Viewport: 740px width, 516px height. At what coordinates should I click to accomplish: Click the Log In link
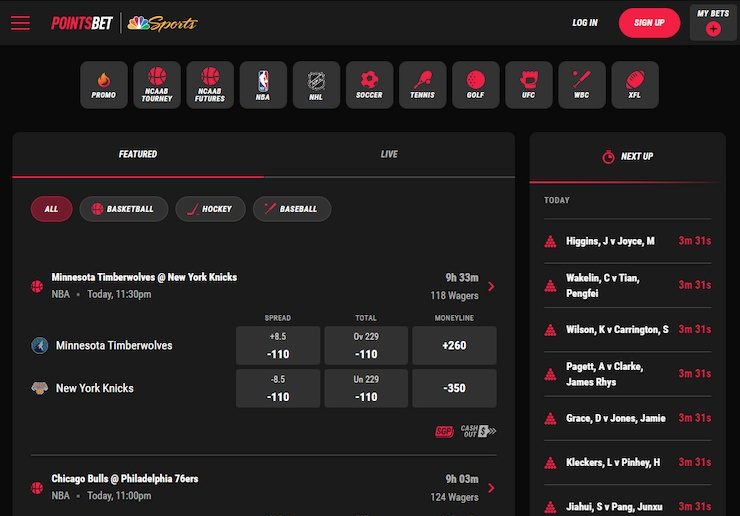(x=585, y=23)
